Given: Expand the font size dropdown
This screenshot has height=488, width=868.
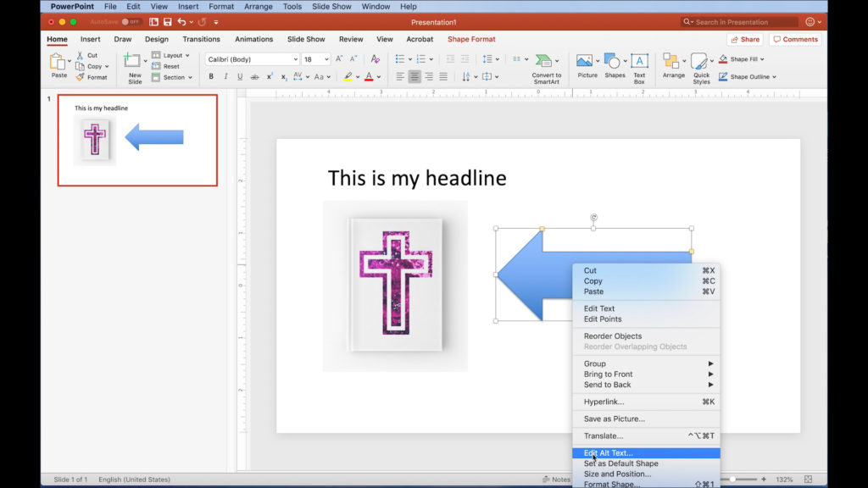Looking at the screenshot, I should tap(326, 58).
